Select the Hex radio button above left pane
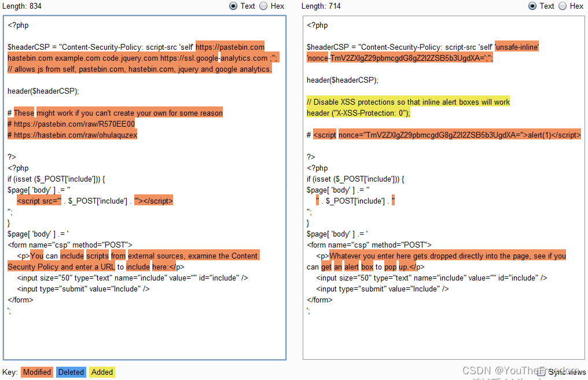The height and width of the screenshot is (380, 588). 263,6
